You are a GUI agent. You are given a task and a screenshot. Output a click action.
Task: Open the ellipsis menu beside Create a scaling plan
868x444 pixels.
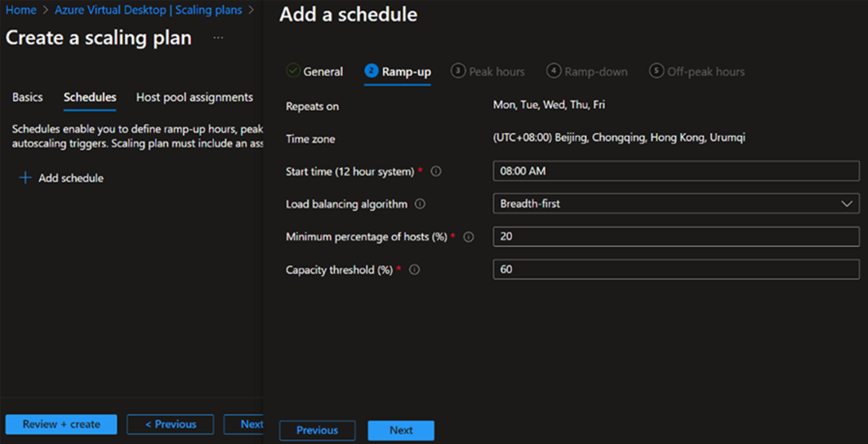218,38
